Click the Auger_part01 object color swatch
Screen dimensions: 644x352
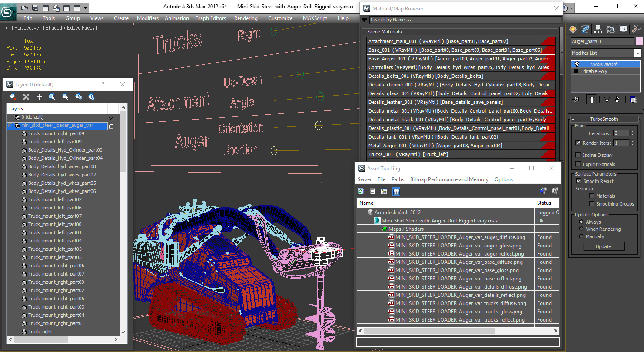coord(639,41)
